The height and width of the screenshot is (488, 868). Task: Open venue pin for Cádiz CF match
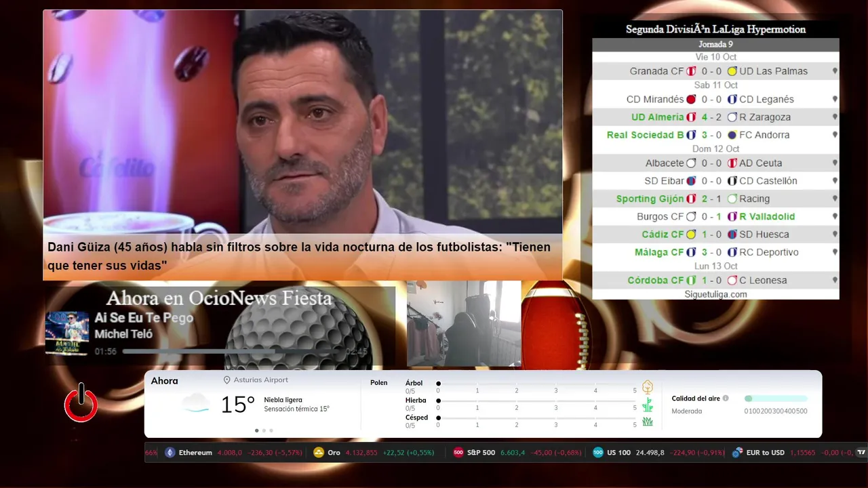pyautogui.click(x=835, y=235)
